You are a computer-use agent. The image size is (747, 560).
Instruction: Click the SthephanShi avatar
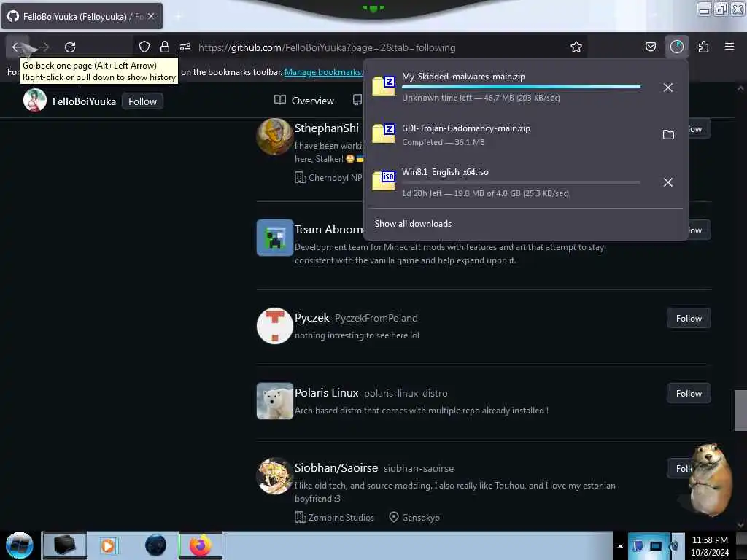[x=274, y=136]
